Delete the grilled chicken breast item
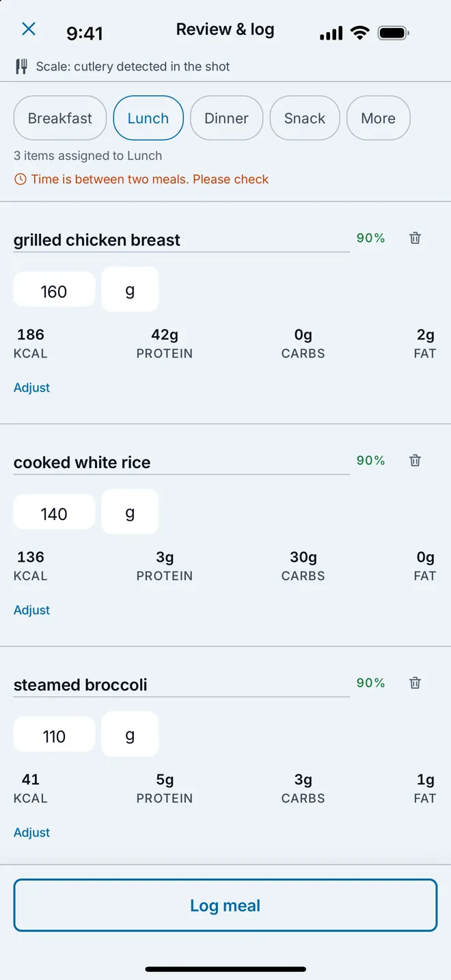451x980 pixels. (415, 238)
